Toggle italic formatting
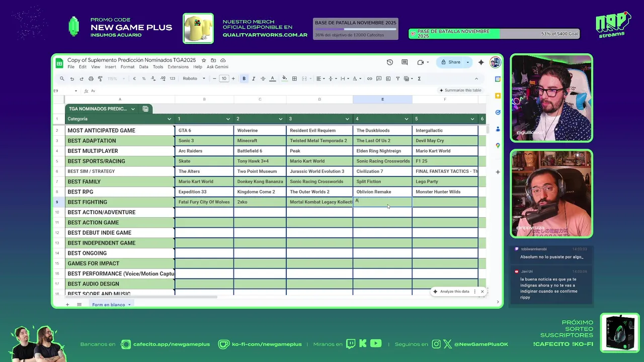 (253, 78)
